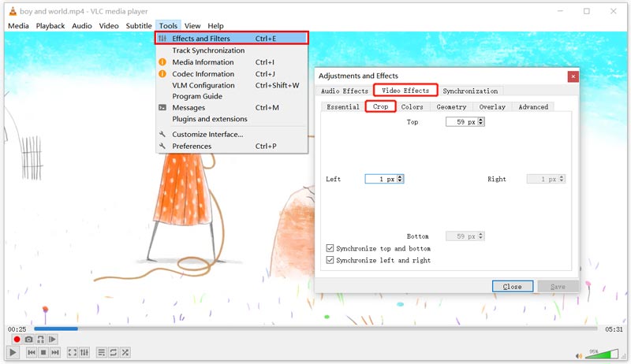Click the Codec Information info icon

click(162, 74)
